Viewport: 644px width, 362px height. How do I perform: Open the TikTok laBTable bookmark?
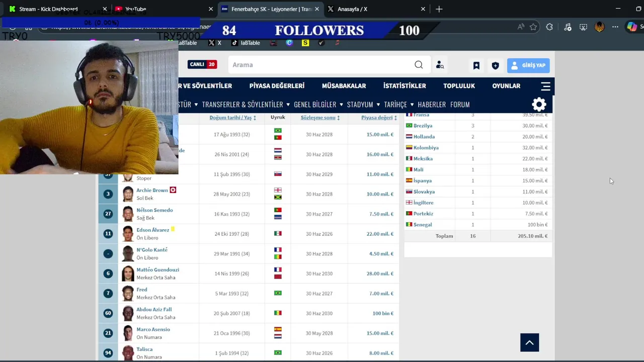[246, 43]
